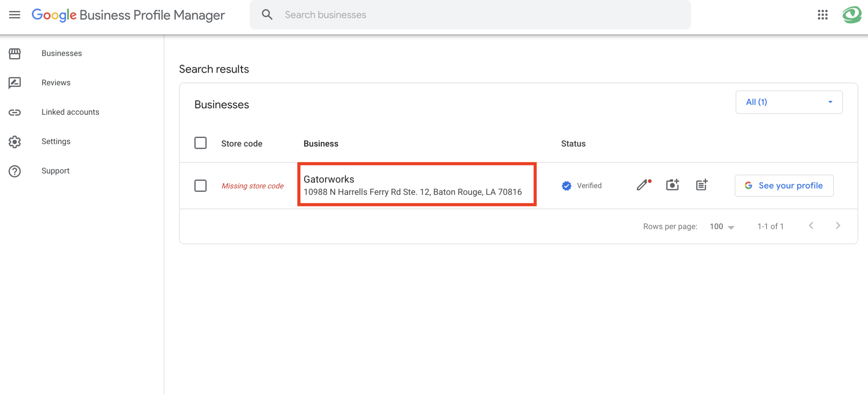Click the See your profile button
The height and width of the screenshot is (394, 868).
pyautogui.click(x=784, y=185)
